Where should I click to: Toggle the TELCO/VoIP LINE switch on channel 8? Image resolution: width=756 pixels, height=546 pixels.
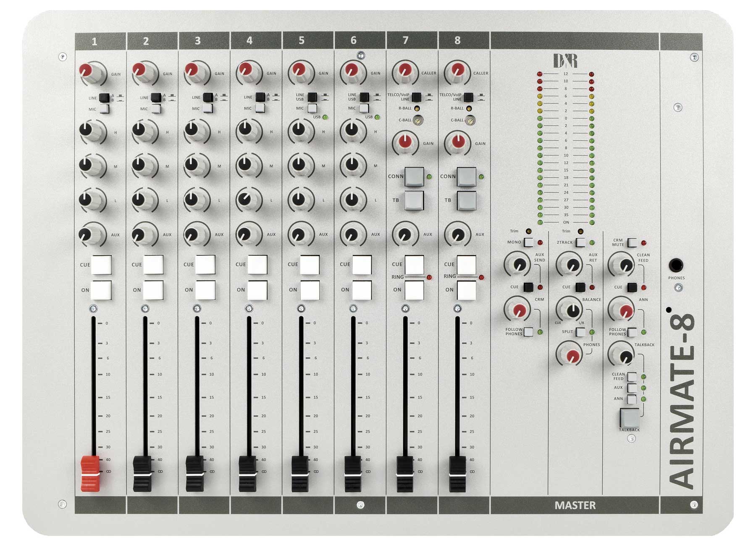pyautogui.click(x=468, y=97)
